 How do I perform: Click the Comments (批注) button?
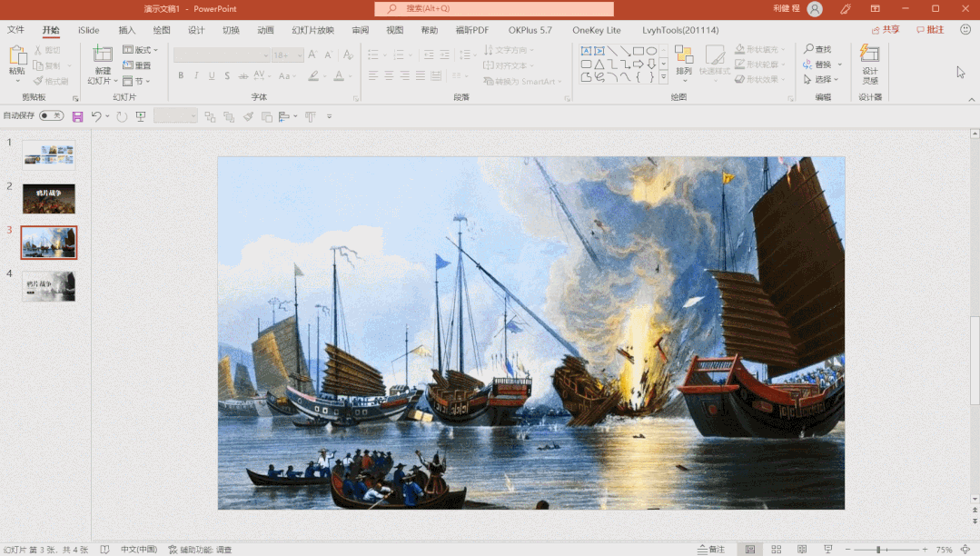click(930, 29)
